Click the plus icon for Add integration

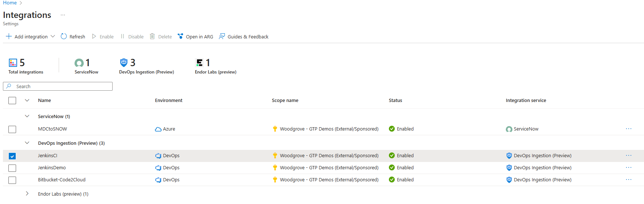9,36
